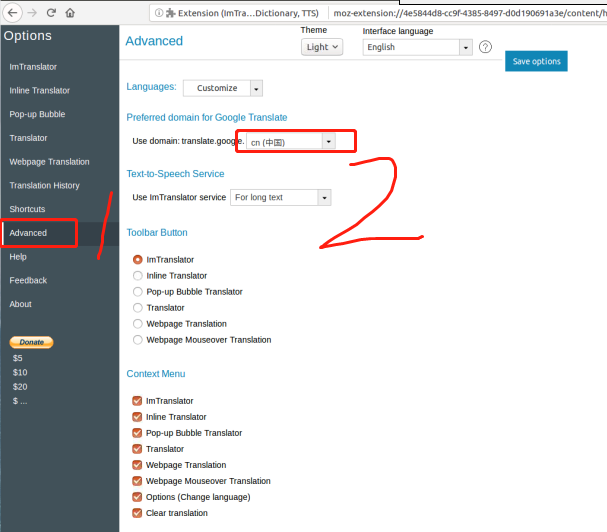
Task: Uncheck Pop-up Bubble Translator context checkbox
Action: (x=137, y=433)
